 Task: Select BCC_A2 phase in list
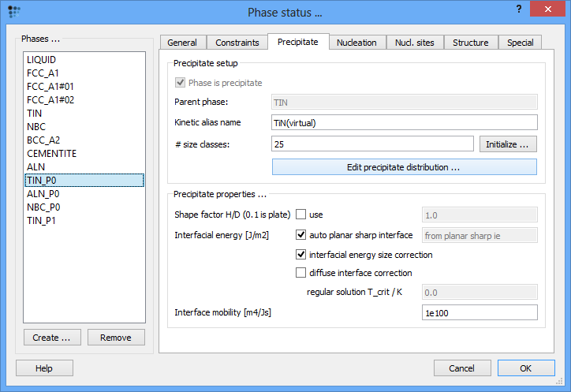(84, 140)
